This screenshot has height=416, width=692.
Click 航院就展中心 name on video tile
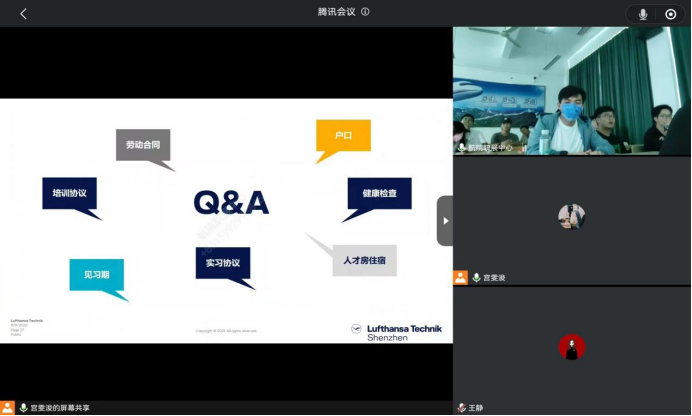(490, 148)
